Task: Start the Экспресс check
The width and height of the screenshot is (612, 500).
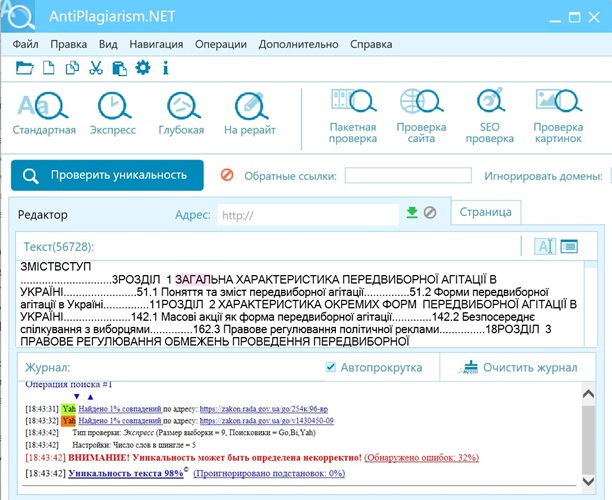Action: [x=113, y=114]
